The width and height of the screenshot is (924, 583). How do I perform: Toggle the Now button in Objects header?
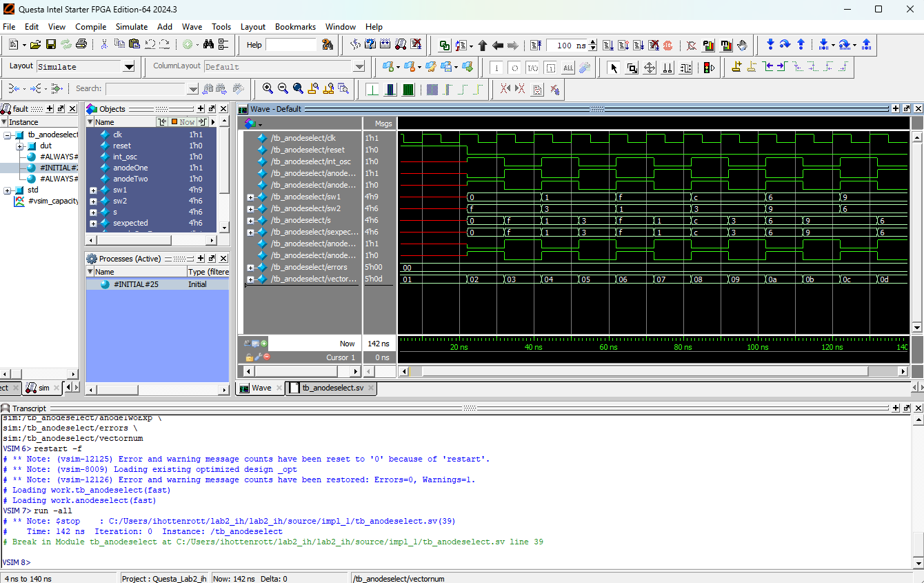(183, 122)
